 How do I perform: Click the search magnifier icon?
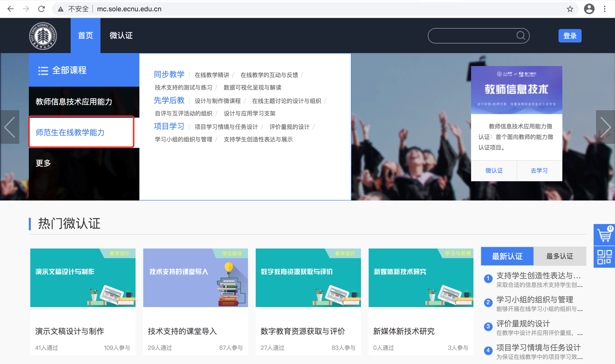pos(521,36)
